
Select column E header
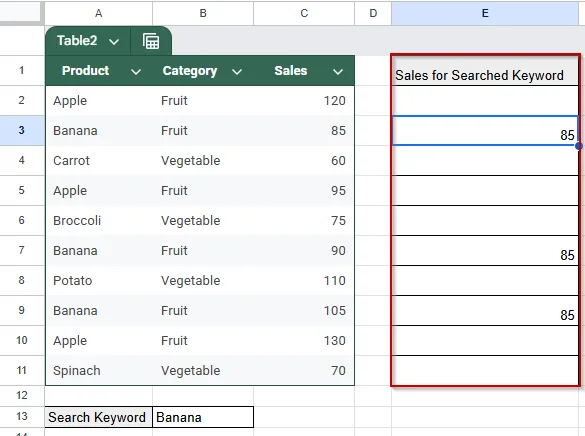coord(485,13)
